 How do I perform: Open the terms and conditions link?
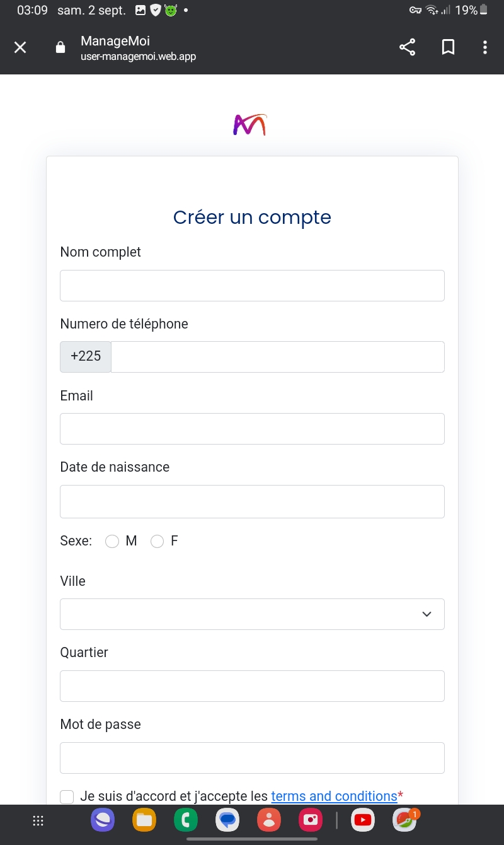334,796
